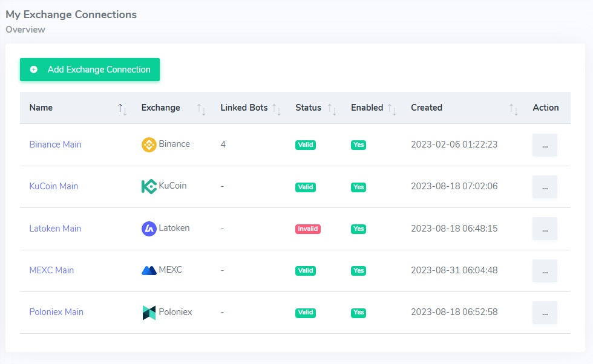
Task: Open the Binance Main connection link
Action: pyautogui.click(x=55, y=145)
